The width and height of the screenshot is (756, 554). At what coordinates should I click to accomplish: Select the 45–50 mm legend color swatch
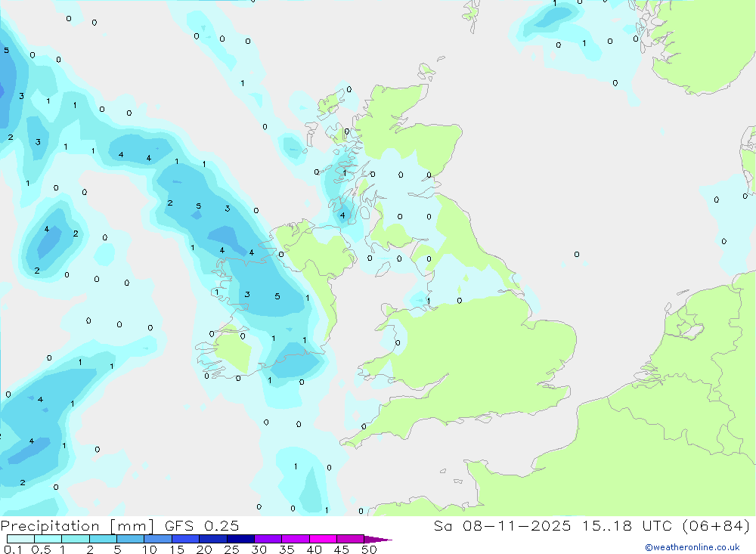click(x=351, y=539)
